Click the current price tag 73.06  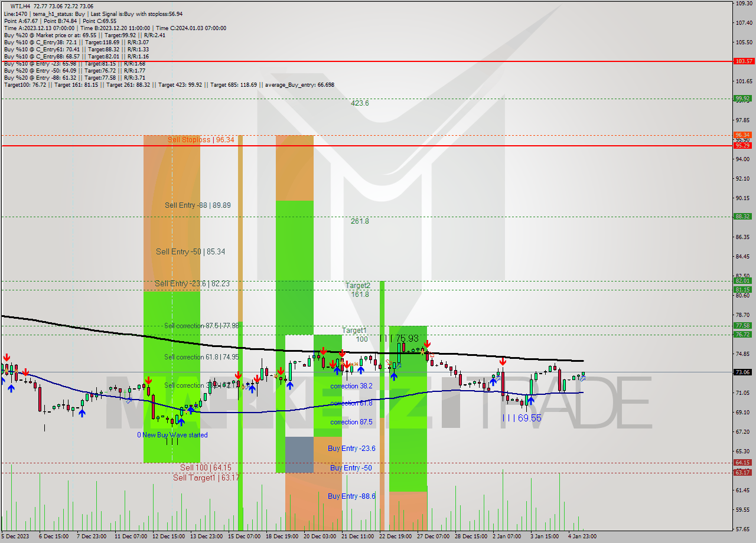coord(743,372)
